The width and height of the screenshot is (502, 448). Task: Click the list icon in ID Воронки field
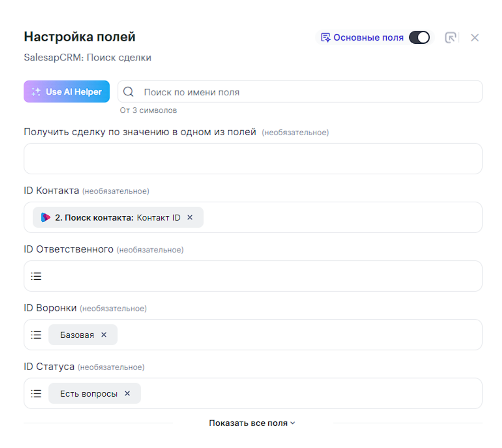click(36, 335)
